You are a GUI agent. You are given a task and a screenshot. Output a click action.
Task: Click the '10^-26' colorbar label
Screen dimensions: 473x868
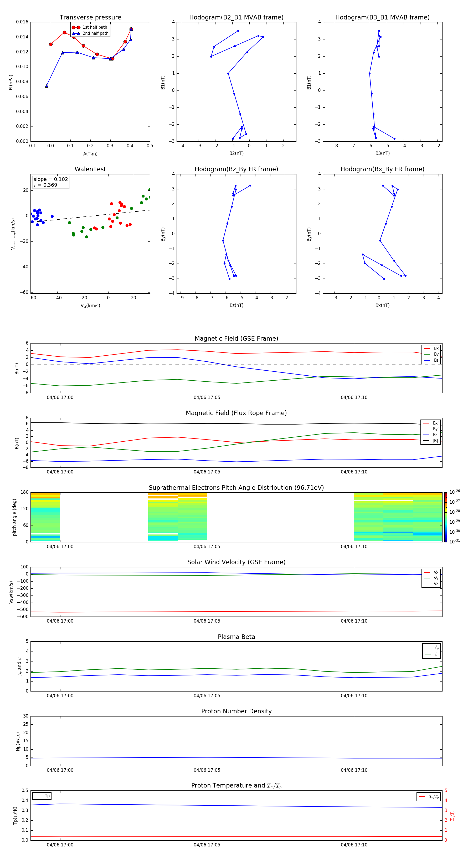click(454, 492)
